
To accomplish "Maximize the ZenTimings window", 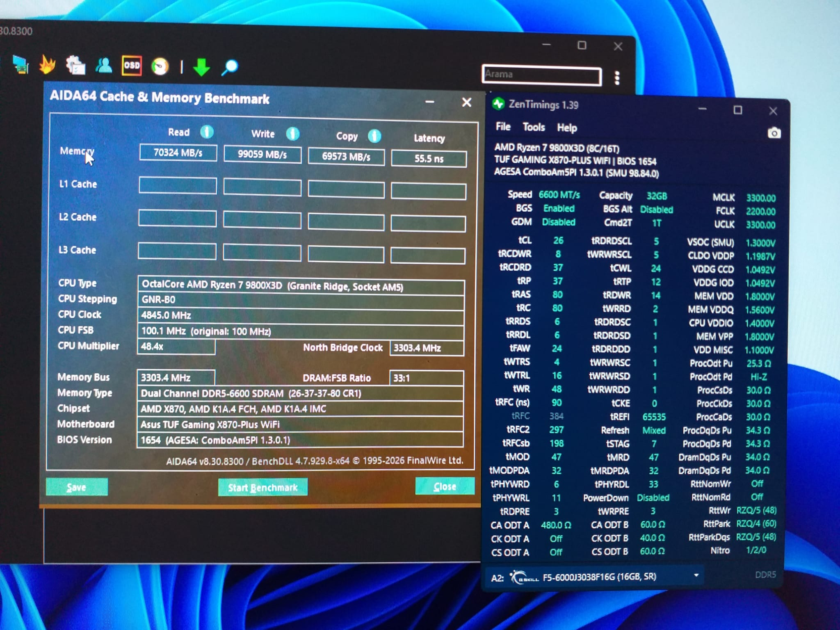I will pyautogui.click(x=737, y=110).
